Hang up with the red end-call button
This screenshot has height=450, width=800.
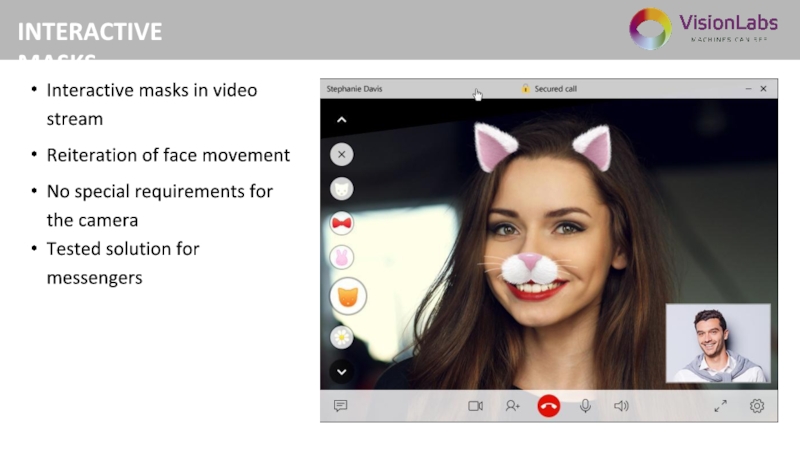pos(548,406)
